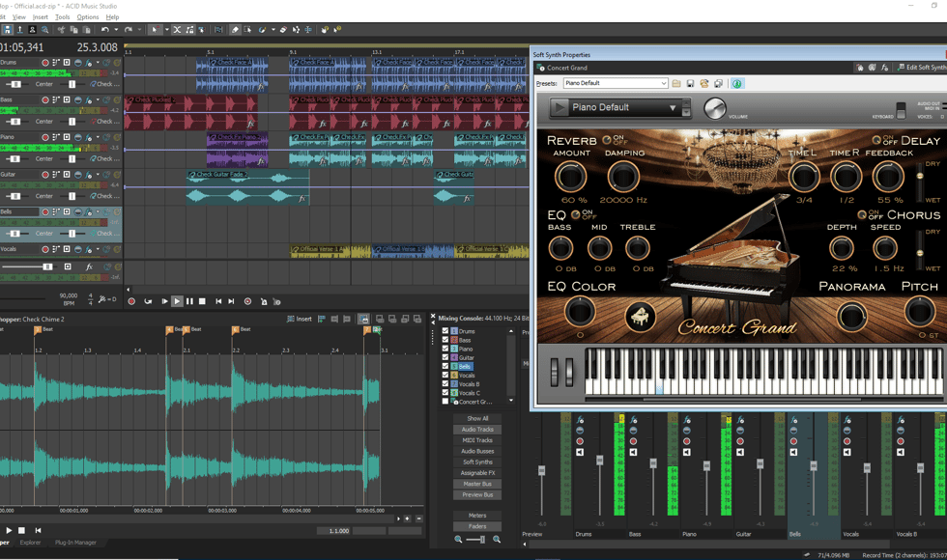This screenshot has height=560, width=947.
Task: Uncheck the Drums channel in Mixing Console
Action: pos(445,330)
